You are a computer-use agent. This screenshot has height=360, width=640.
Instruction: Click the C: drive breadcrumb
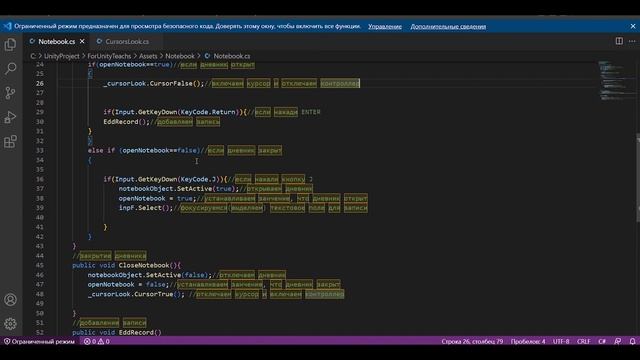(33, 56)
